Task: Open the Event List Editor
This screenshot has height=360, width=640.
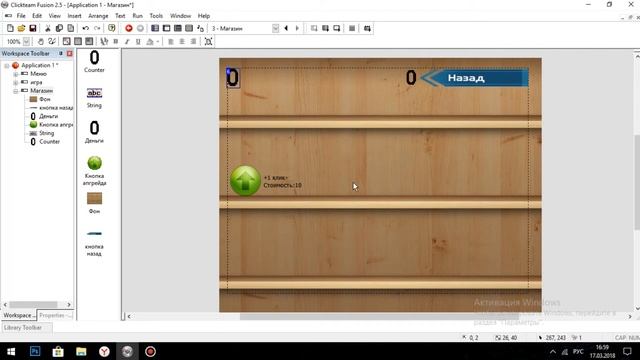Action: [x=189, y=28]
